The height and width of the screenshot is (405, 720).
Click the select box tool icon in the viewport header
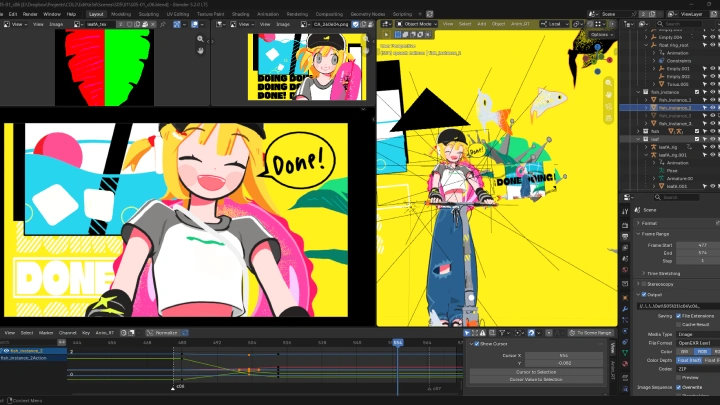tap(398, 35)
